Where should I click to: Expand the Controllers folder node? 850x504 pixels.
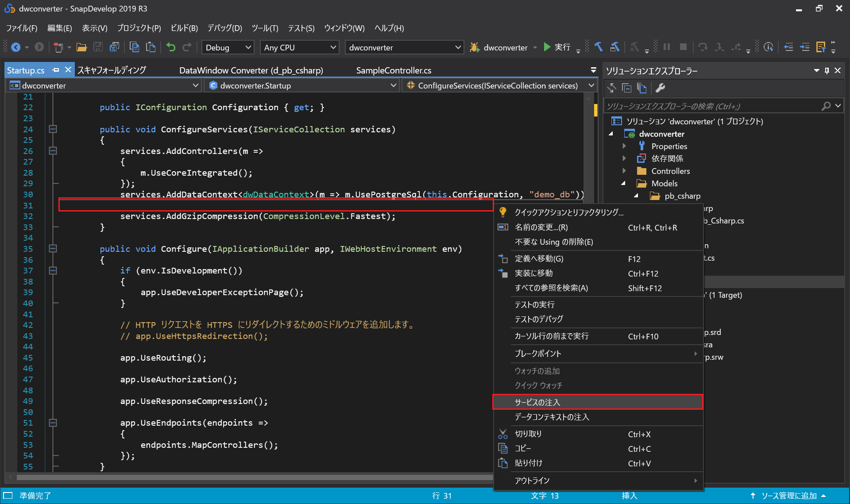pyautogui.click(x=624, y=171)
